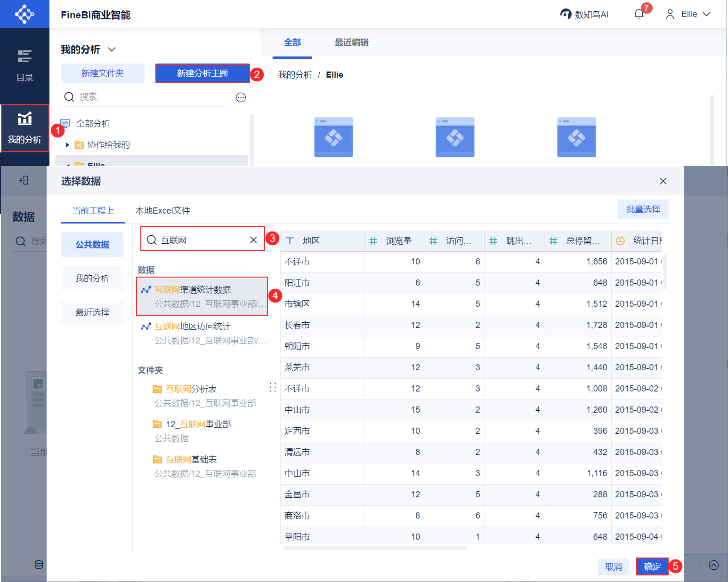The image size is (728, 582).
Task: Click the 全部分析 tree icon
Action: [65, 123]
